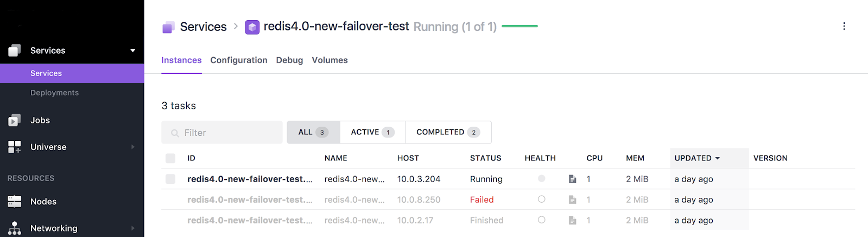This screenshot has width=868, height=237.
Task: Click the Jobs icon in sidebar
Action: point(15,120)
